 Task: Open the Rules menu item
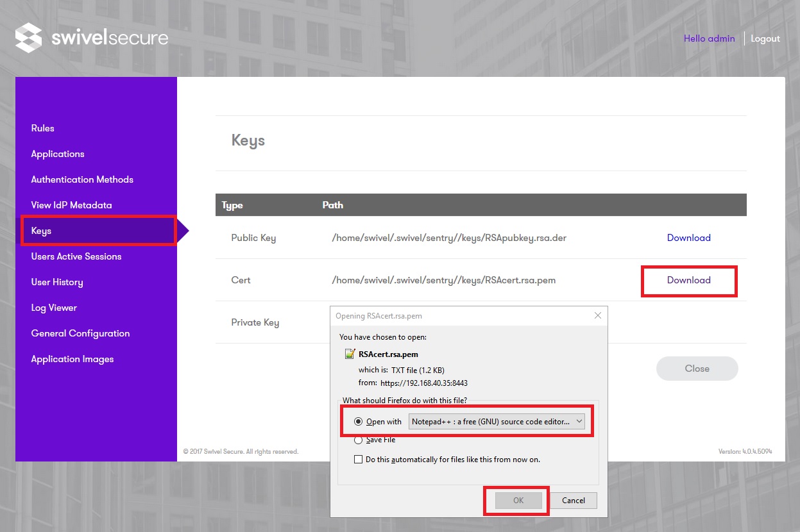[43, 128]
